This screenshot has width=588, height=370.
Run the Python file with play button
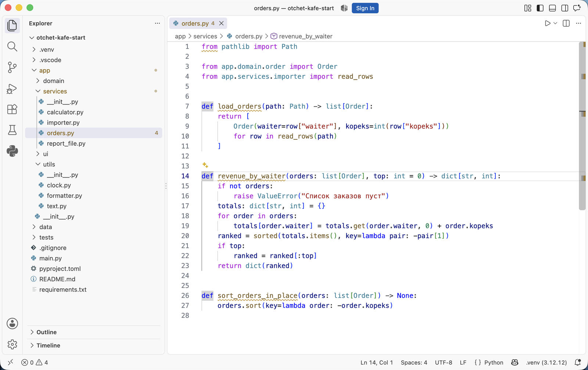tap(548, 23)
